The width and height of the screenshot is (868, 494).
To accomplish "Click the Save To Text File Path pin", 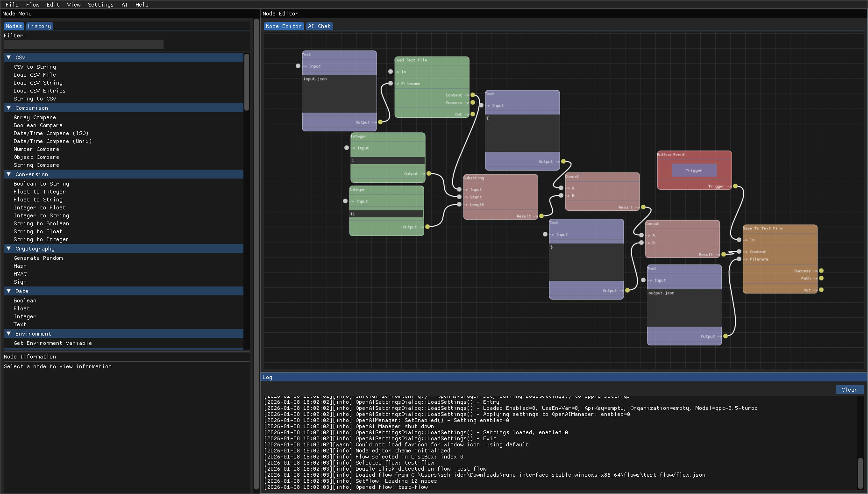I will [821, 278].
